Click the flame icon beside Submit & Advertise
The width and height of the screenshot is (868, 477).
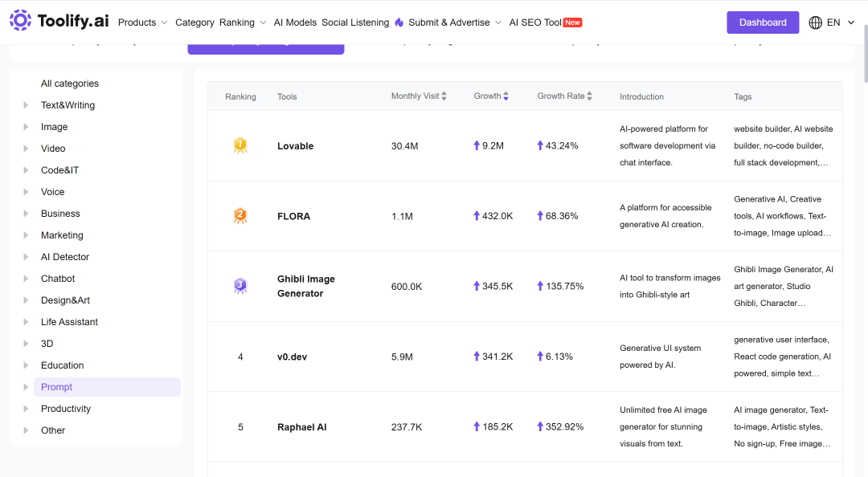399,22
